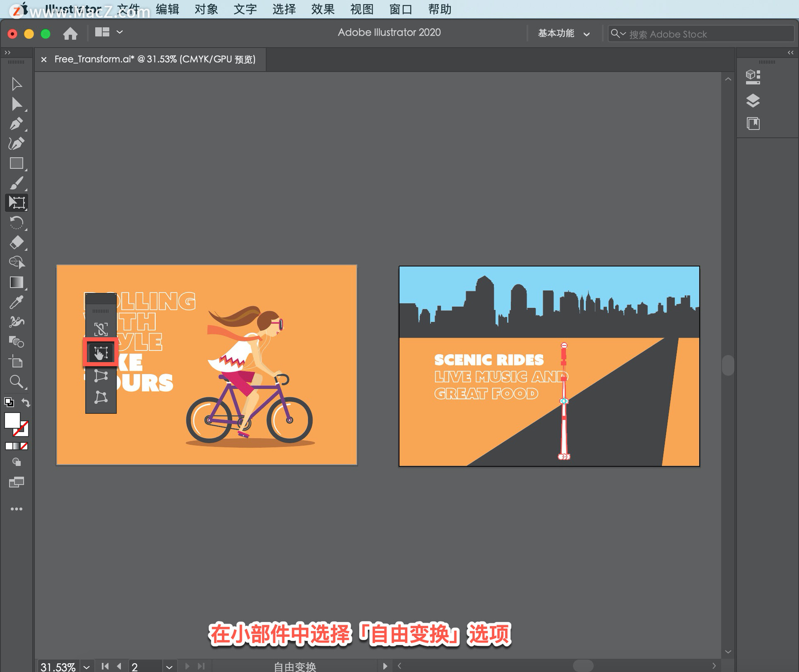The width and height of the screenshot is (799, 672).
Task: Expand the left toolbar panel
Action: click(x=7, y=52)
